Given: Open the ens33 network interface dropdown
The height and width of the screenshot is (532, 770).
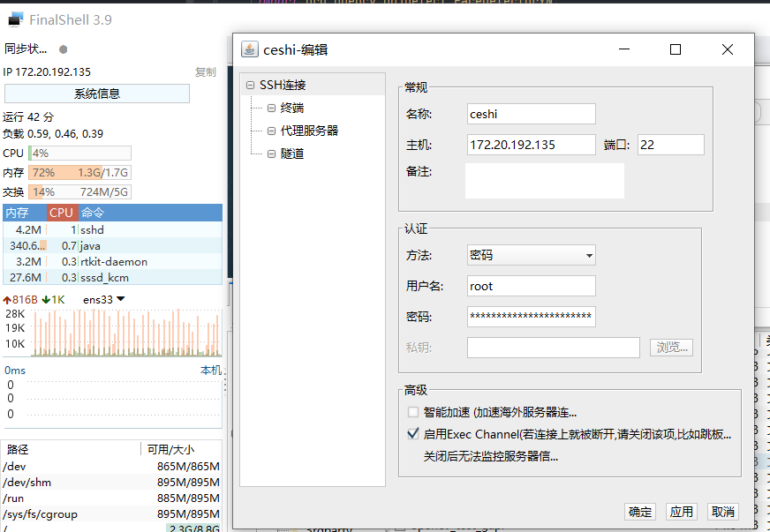Looking at the screenshot, I should (104, 299).
